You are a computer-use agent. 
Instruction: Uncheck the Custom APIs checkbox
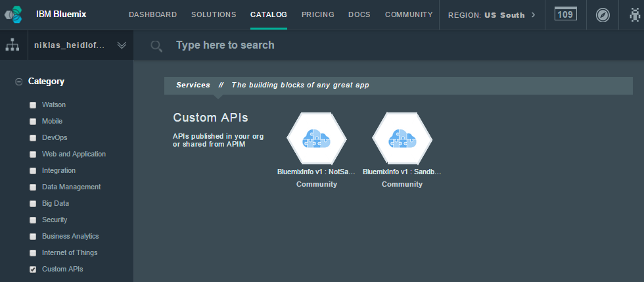(33, 270)
